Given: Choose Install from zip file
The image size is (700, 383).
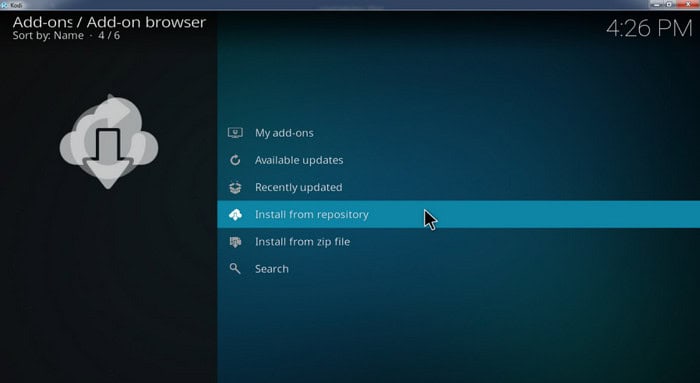Looking at the screenshot, I should 458,241.
